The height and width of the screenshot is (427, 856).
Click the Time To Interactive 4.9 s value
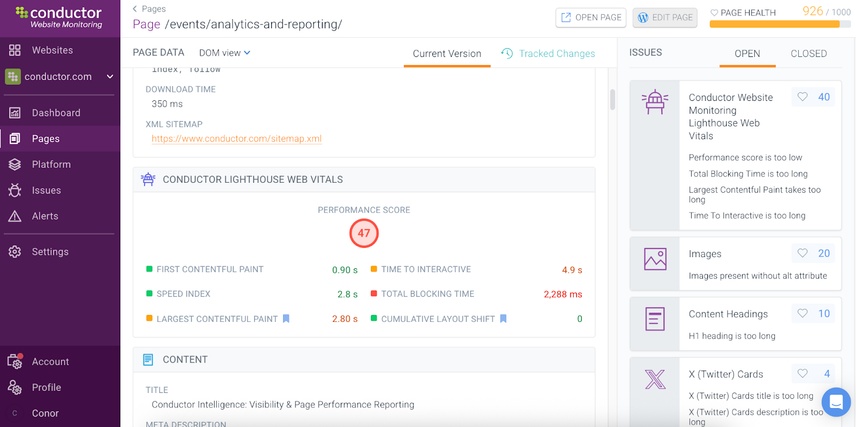click(x=572, y=270)
